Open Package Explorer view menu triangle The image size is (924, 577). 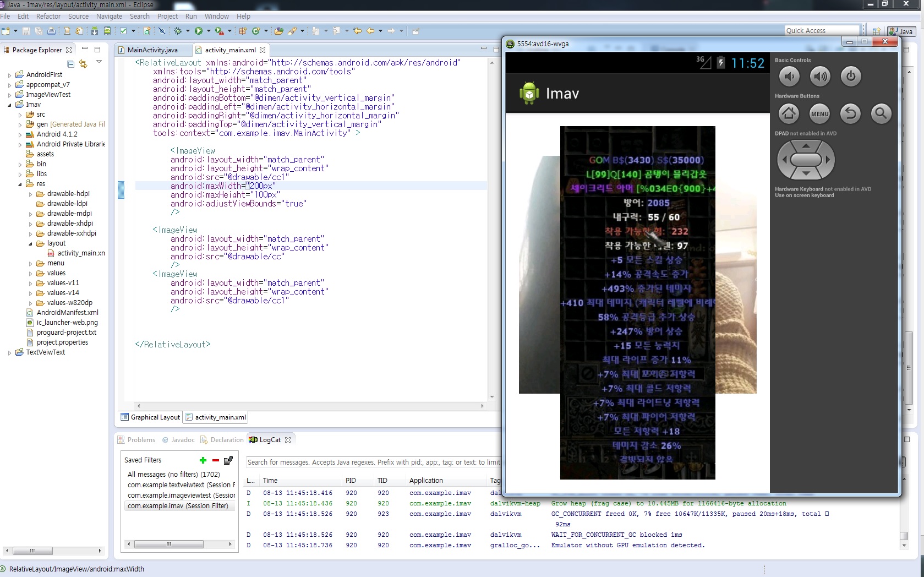(x=99, y=62)
